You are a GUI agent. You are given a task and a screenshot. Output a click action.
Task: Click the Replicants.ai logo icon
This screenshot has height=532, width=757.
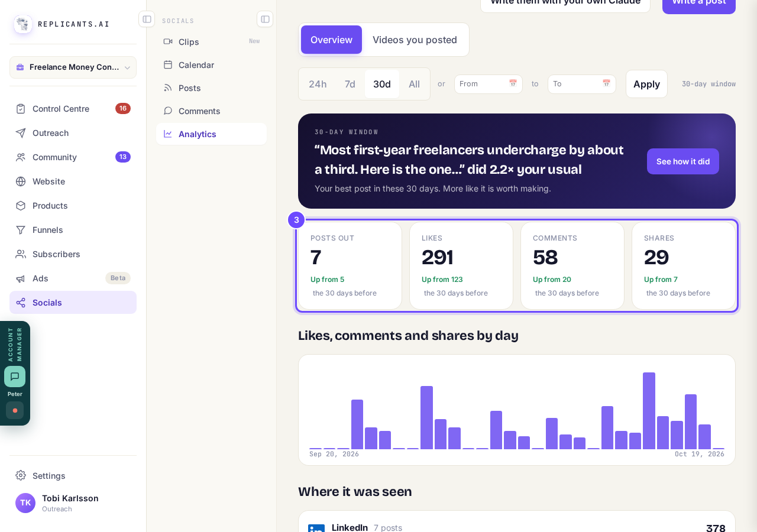tap(23, 24)
